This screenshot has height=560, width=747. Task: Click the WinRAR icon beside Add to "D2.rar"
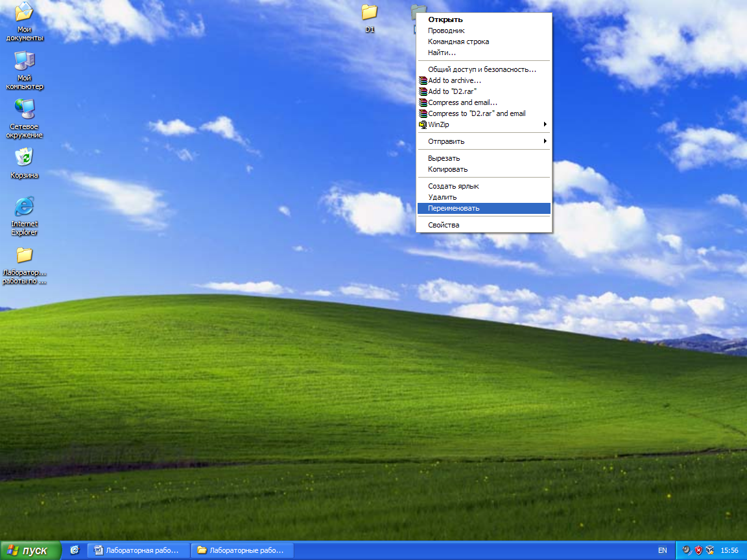(x=423, y=91)
